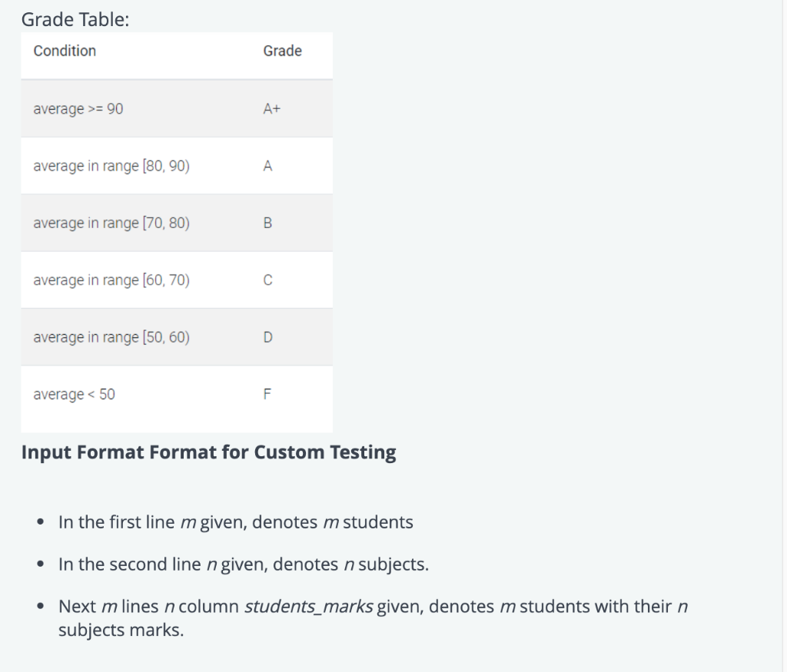Screen dimensions: 787x672
Task: Click the 'Grade Table:' heading text
Action: (x=75, y=19)
